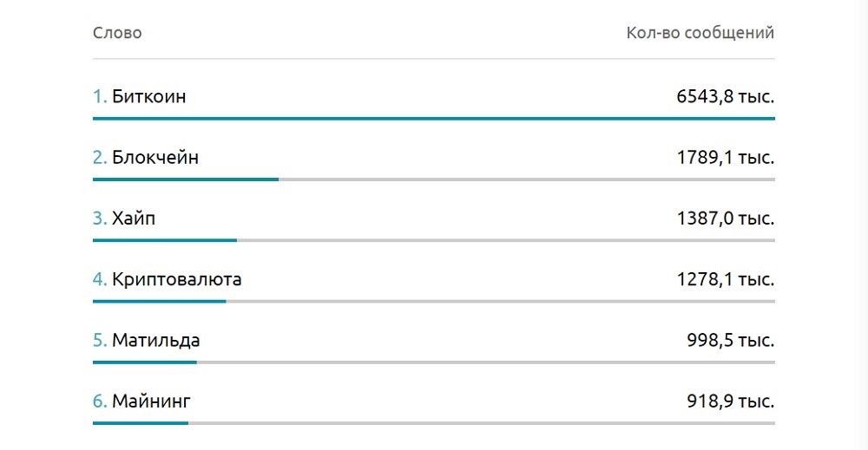Click the teal bar under Криптовалюта

(x=160, y=301)
